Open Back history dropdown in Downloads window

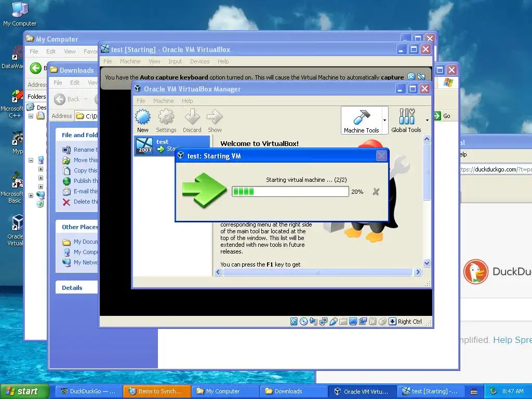(86, 99)
